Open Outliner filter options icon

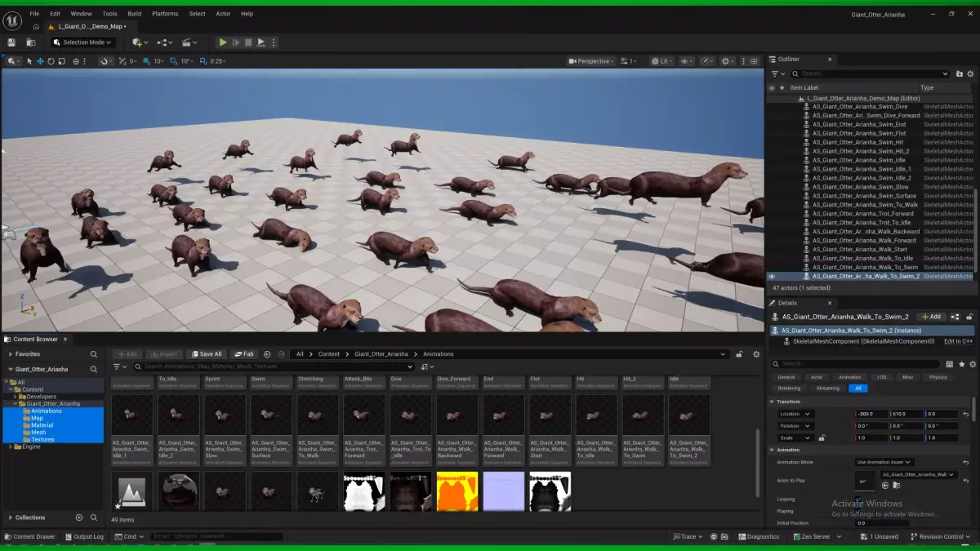coord(777,73)
